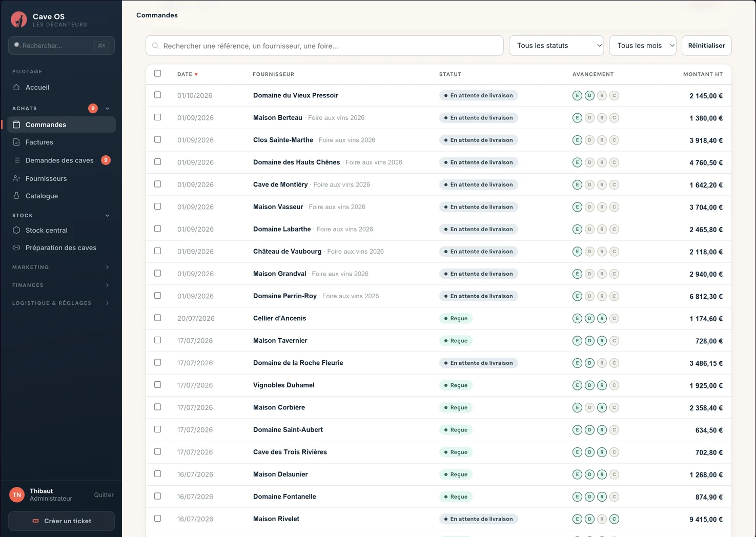Click the order search input field
The height and width of the screenshot is (537, 756).
click(x=324, y=46)
